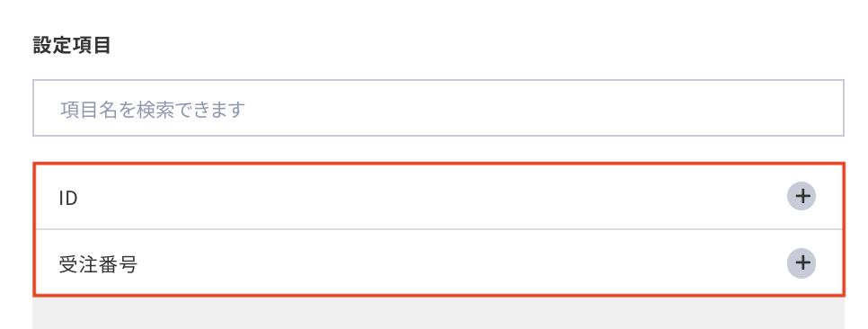Add the ID item with its plus icon
The width and height of the screenshot is (868, 329).
click(801, 196)
